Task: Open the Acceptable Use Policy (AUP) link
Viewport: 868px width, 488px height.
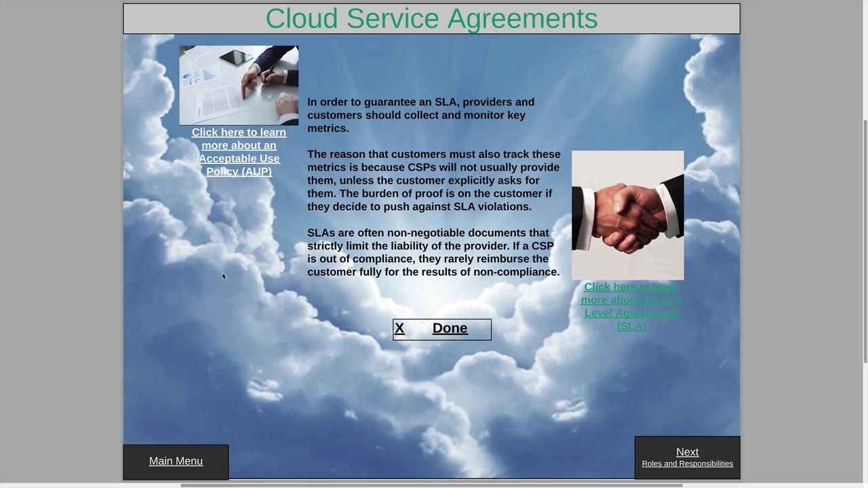Action: [x=239, y=152]
